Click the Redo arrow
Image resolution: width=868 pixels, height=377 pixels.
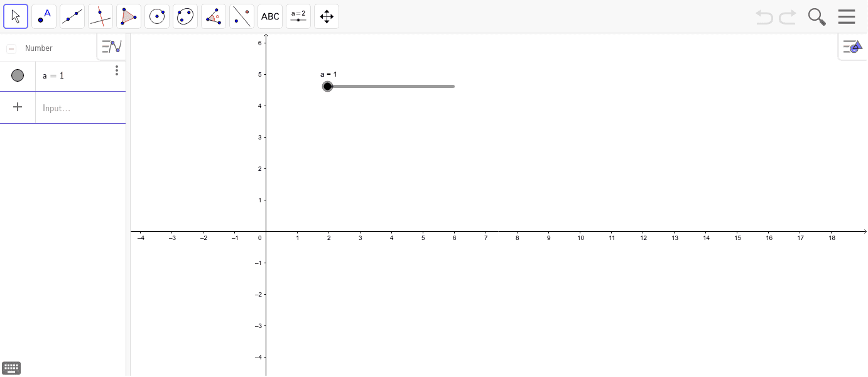pos(788,17)
